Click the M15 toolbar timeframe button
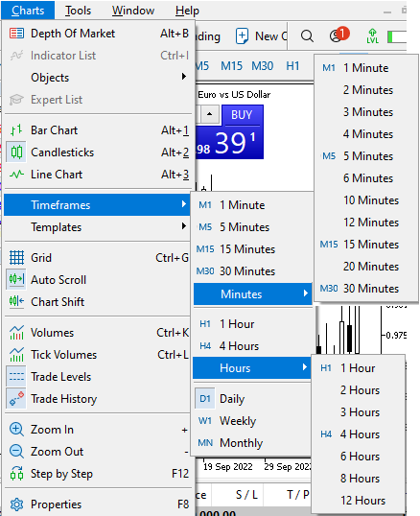The width and height of the screenshot is (420, 516). coord(231,66)
